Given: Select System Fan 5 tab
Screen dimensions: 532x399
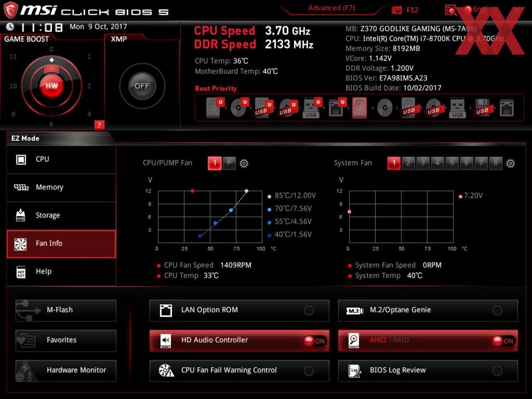Looking at the screenshot, I should pyautogui.click(x=452, y=163).
